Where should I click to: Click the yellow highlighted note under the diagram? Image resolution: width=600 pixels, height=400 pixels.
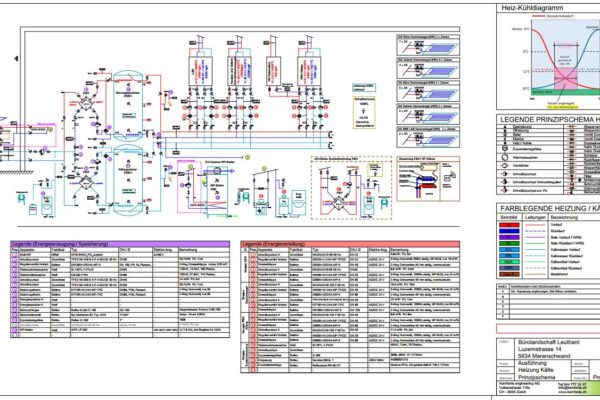pyautogui.click(x=561, y=105)
